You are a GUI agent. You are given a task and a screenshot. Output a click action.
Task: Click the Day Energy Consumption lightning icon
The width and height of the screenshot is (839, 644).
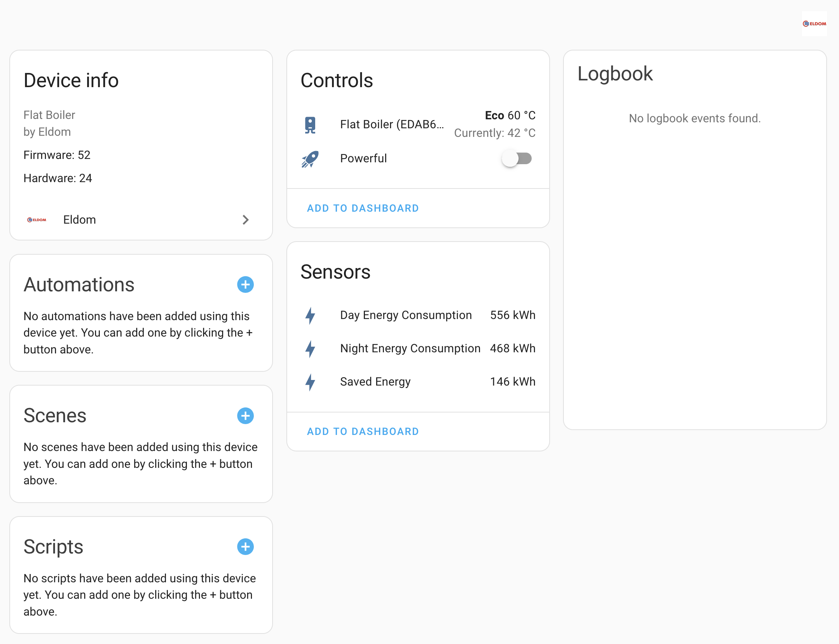point(310,316)
